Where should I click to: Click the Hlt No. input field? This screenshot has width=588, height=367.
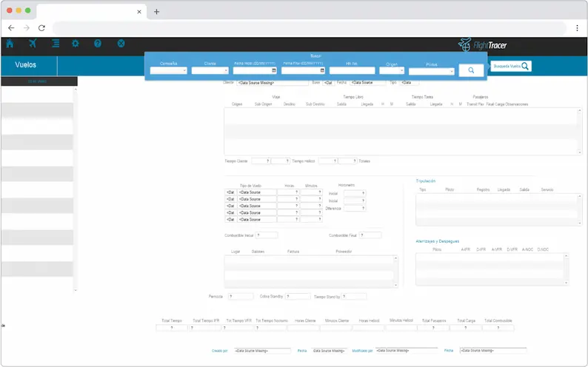coord(352,71)
